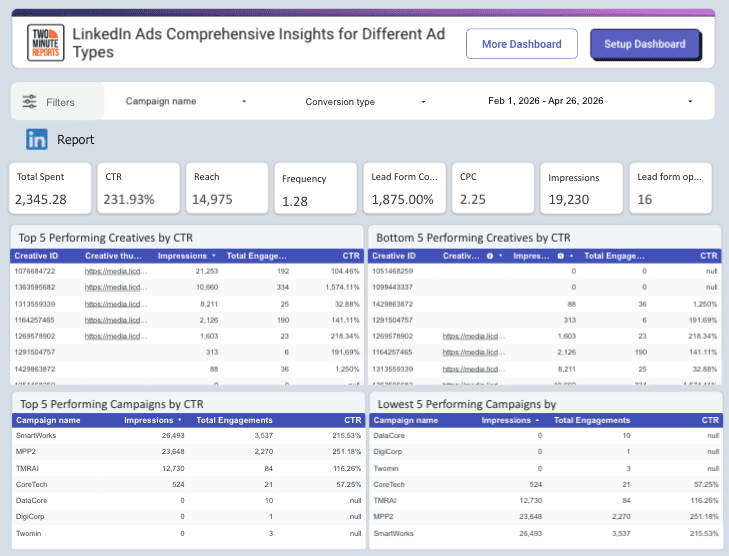Click Creative thu... column header
This screenshot has width=729, height=556.
[113, 256]
